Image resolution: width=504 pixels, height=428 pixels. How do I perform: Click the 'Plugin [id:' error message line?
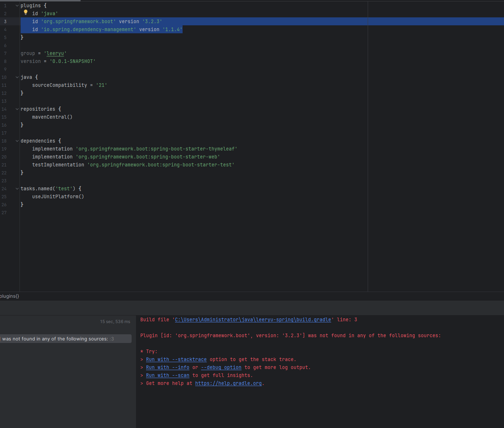291,336
